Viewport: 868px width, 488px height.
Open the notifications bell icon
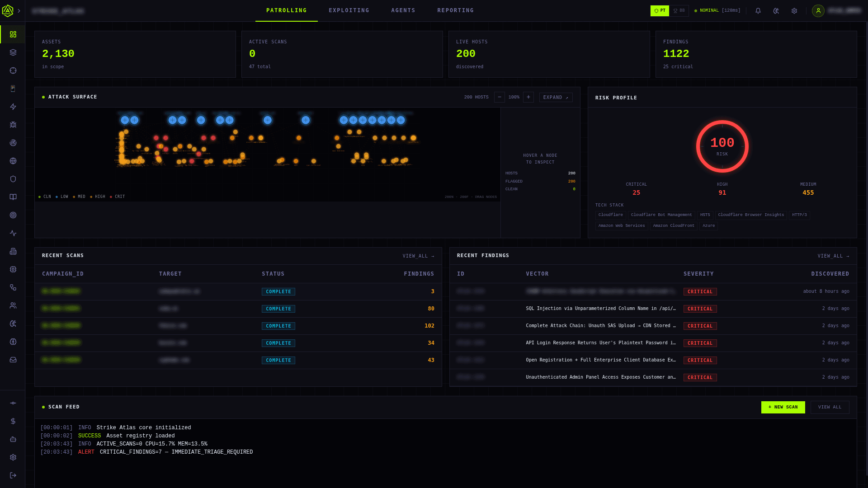758,11
